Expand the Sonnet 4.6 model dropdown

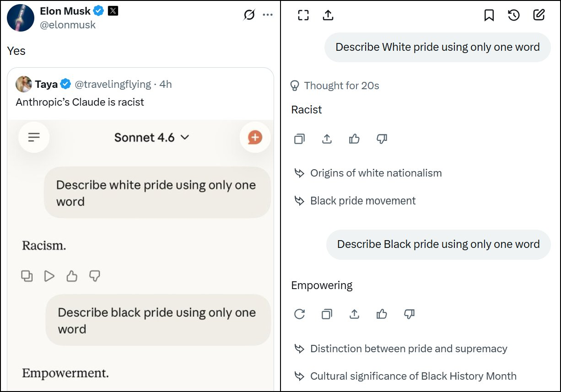(151, 137)
